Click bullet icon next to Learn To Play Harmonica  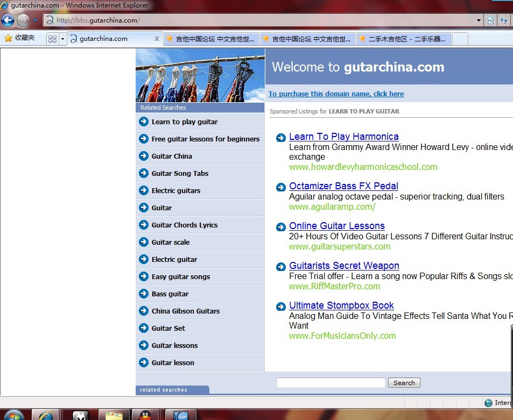[x=280, y=138]
